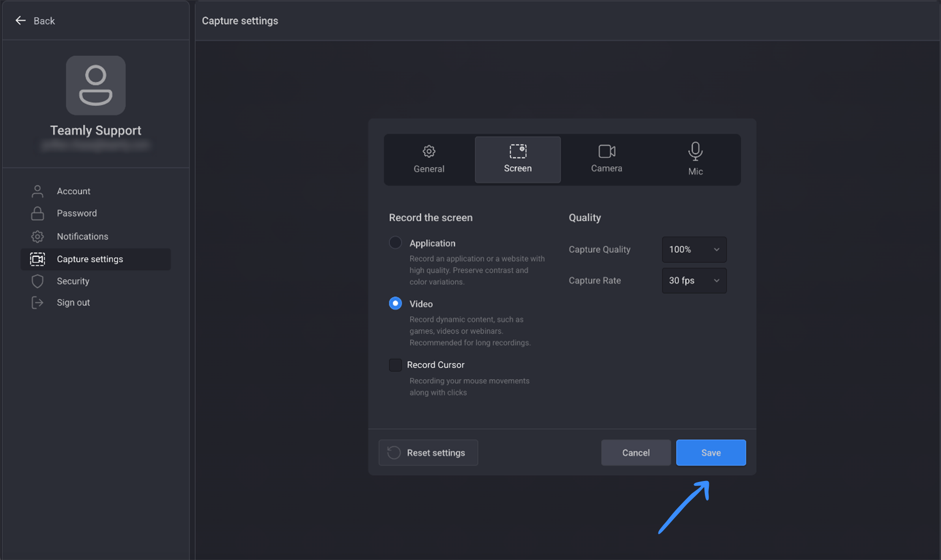Click the Sign out door icon
Viewport: 941px width, 560px height.
tap(38, 302)
